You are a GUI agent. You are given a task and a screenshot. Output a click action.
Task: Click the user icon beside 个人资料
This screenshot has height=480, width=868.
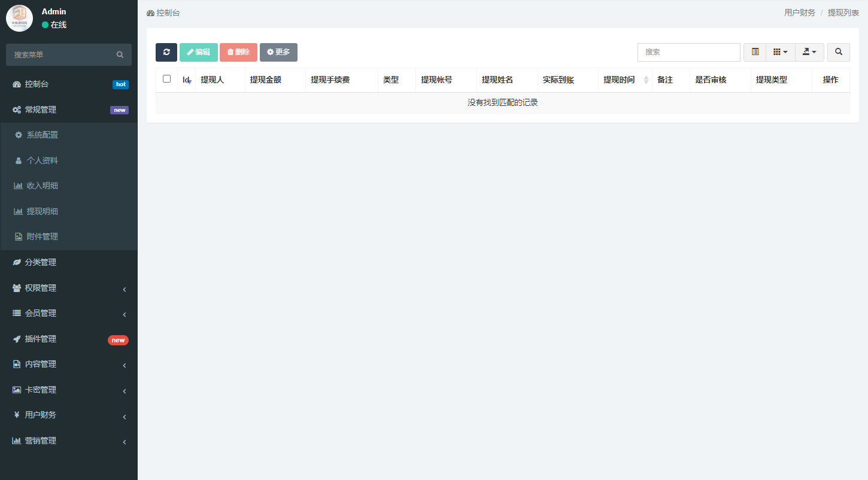19,161
